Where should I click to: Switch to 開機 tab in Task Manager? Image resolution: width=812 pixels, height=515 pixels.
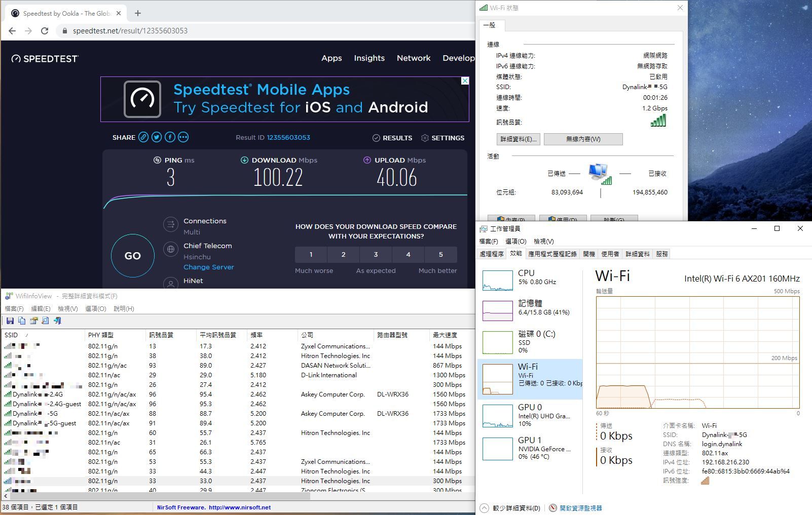click(589, 254)
